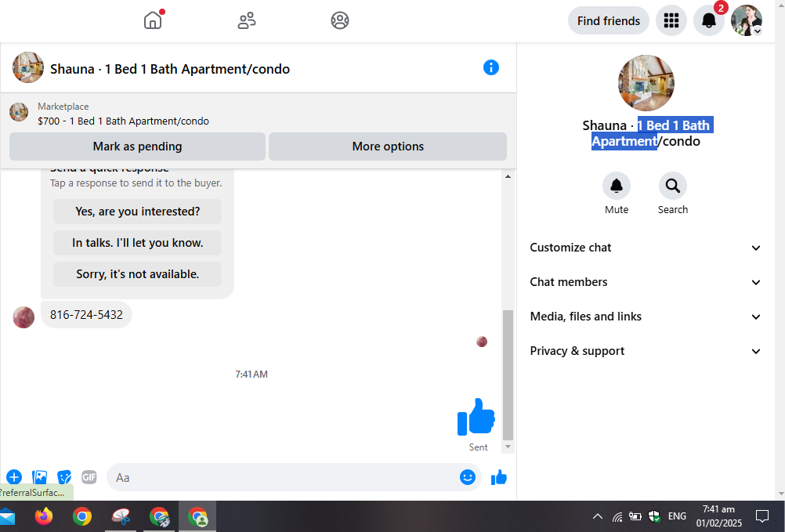Click the ENG language indicator
Screen dimensions: 785x532
[x=677, y=516]
